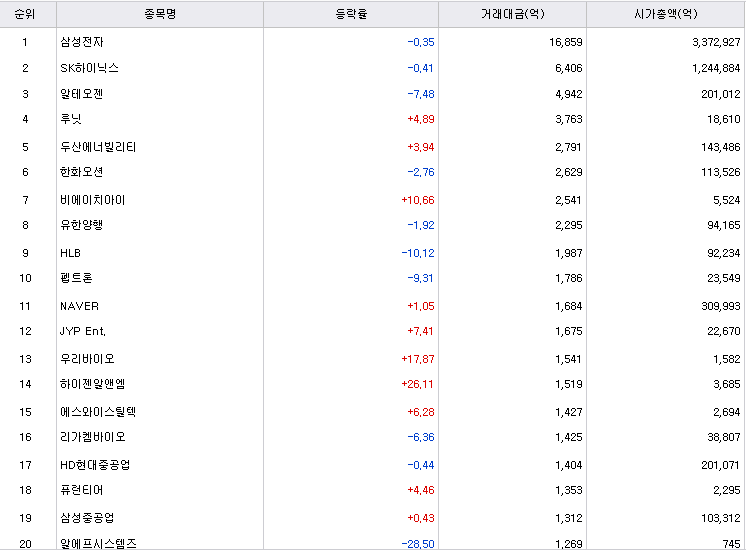This screenshot has width=746, height=550.
Task: Open the NAVER stock entry
Action: pos(79,306)
